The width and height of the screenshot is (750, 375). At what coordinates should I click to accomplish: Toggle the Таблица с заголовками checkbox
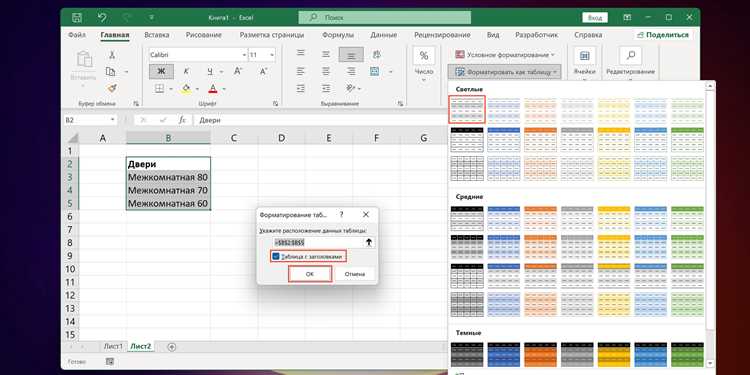276,257
